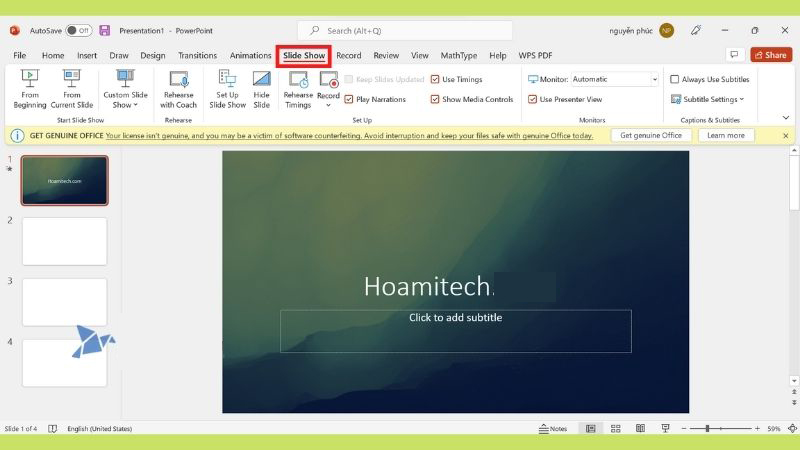The image size is (800, 450).
Task: Start slideshow From Beginning
Action: pyautogui.click(x=30, y=88)
